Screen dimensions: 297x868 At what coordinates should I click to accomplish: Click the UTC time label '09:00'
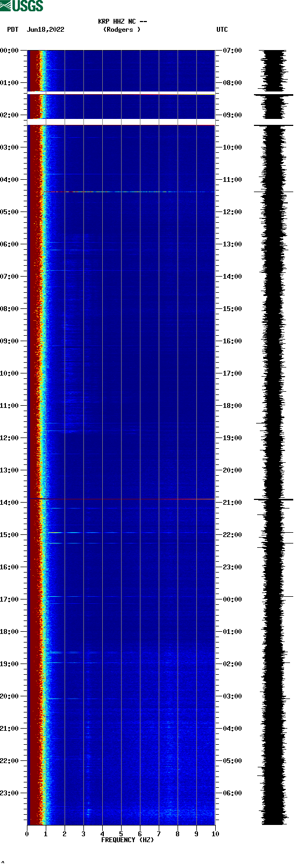point(232,115)
